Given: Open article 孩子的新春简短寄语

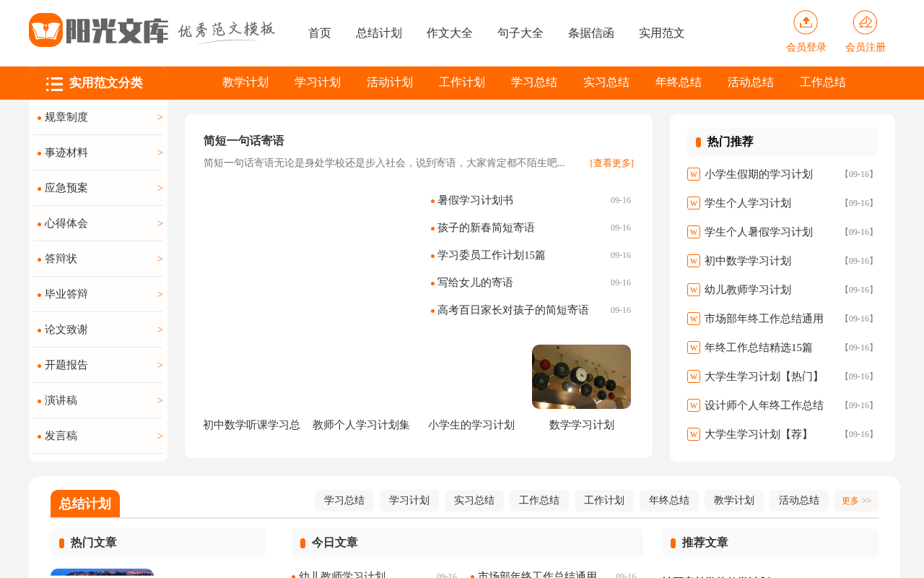Looking at the screenshot, I should click(x=486, y=228).
